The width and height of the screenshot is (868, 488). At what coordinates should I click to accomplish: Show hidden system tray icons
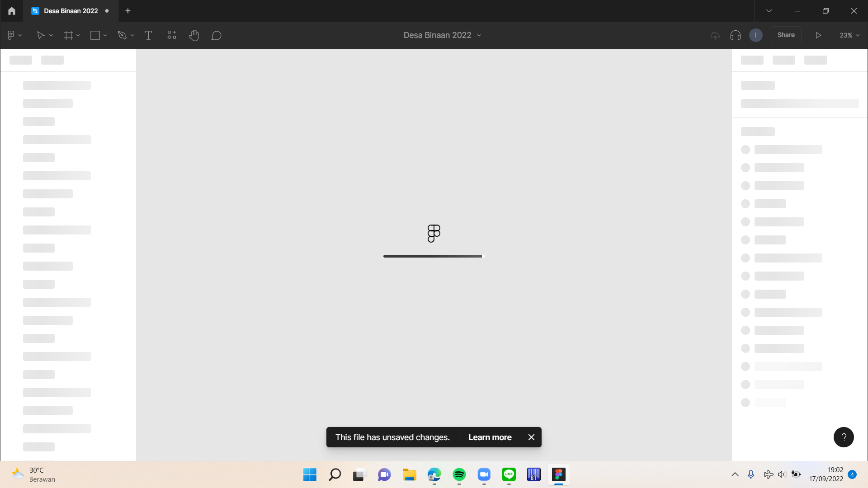[735, 474]
